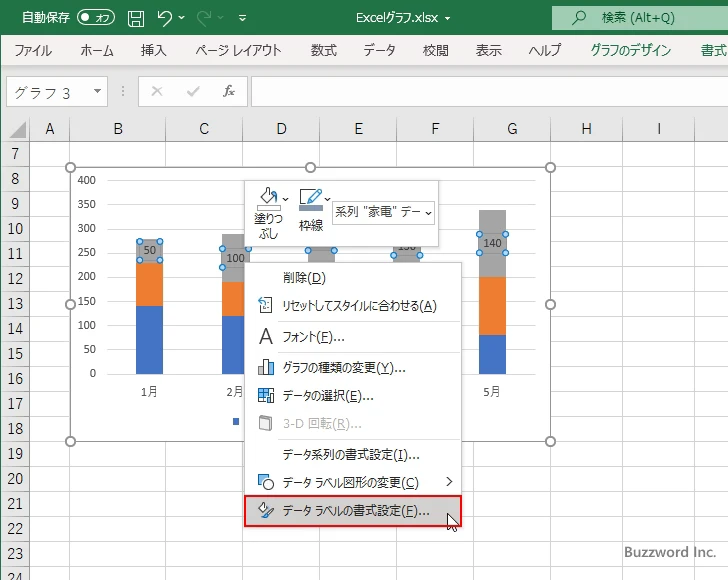This screenshot has width=728, height=580.
Task: Click the 5月 axis label
Action: (492, 392)
